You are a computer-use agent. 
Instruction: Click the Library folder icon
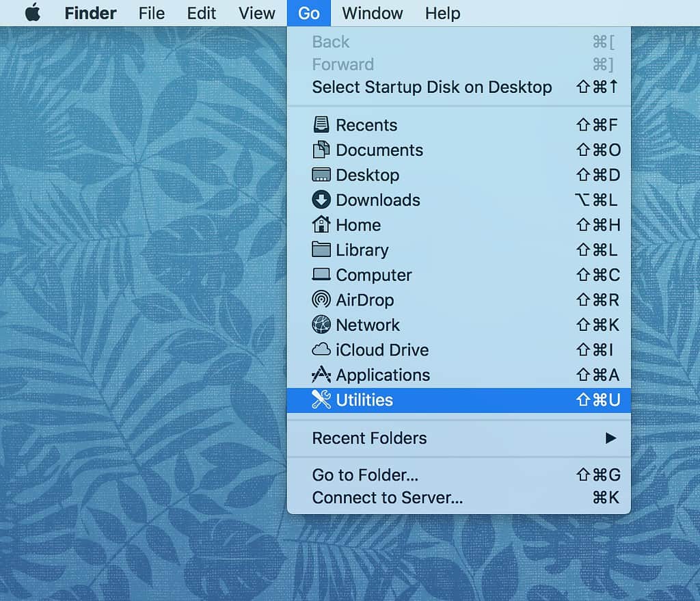click(321, 250)
